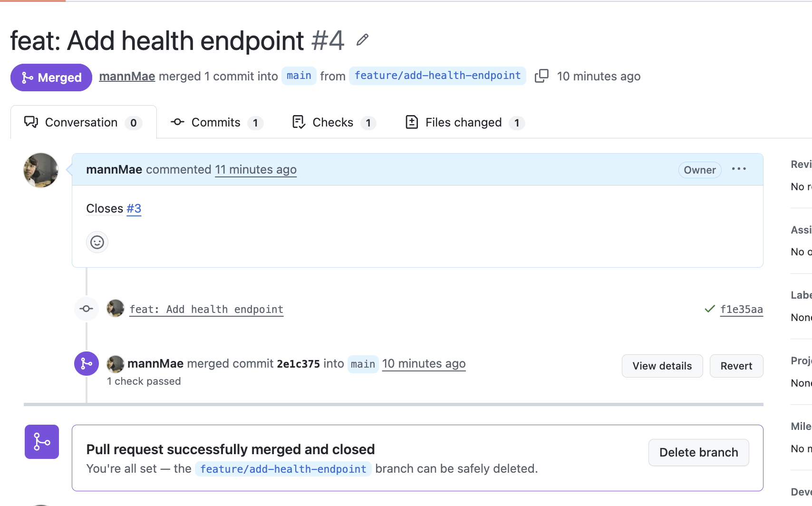The height and width of the screenshot is (506, 812).
Task: Switch to the Commits tab
Action: click(x=217, y=123)
